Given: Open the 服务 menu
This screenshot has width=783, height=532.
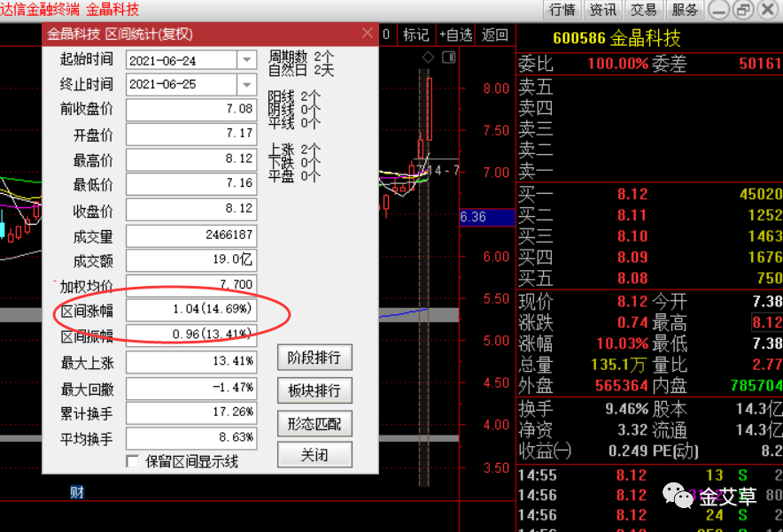Looking at the screenshot, I should (x=684, y=10).
